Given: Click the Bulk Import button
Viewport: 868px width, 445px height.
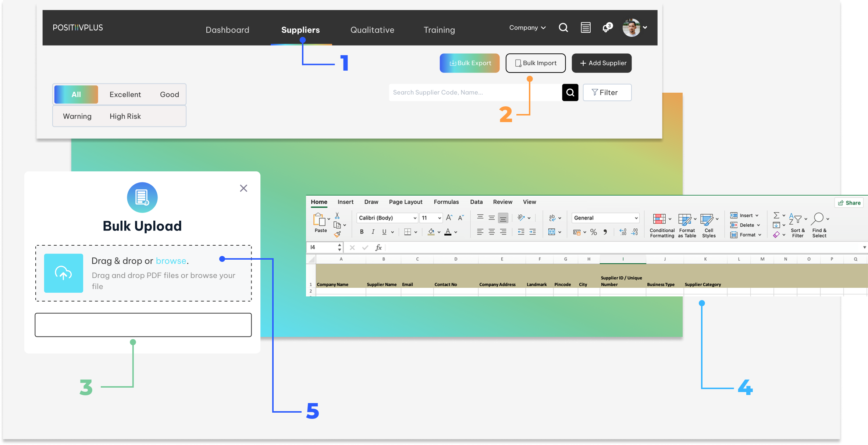Looking at the screenshot, I should click(x=536, y=63).
